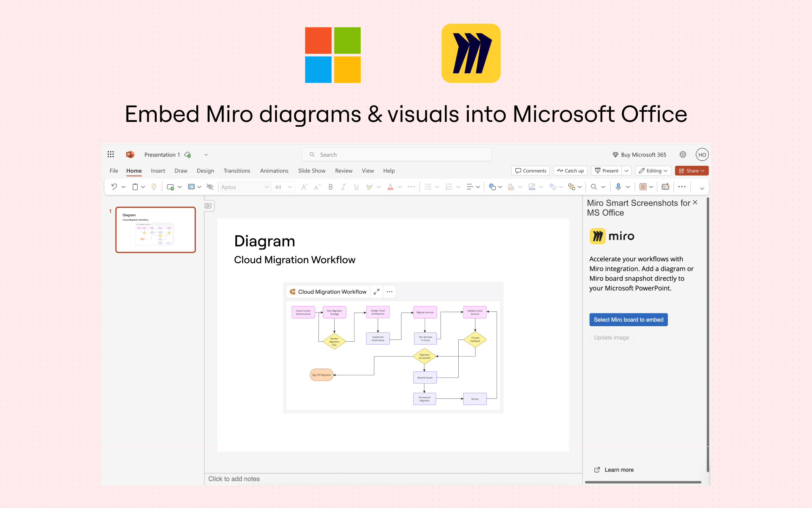This screenshot has width=812, height=508.
Task: Switch to the Slide Show tab
Action: pyautogui.click(x=312, y=171)
